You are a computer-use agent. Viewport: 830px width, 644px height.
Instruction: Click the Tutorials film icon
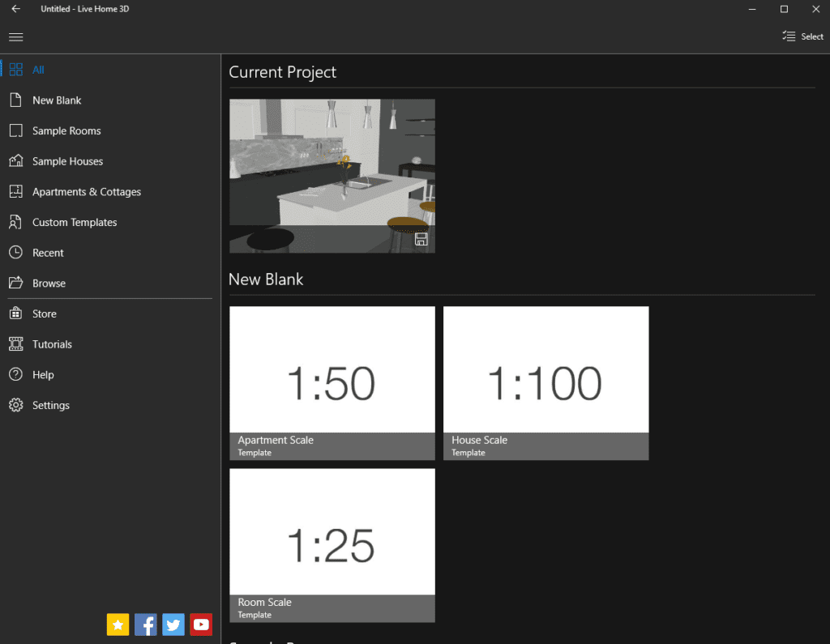(16, 344)
